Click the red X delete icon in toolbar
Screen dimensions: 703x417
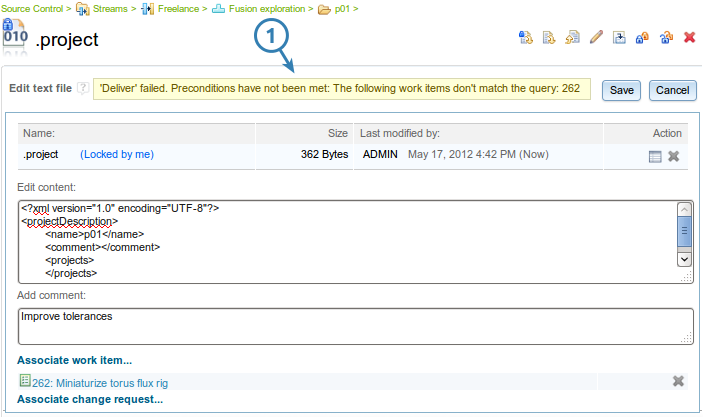[689, 38]
